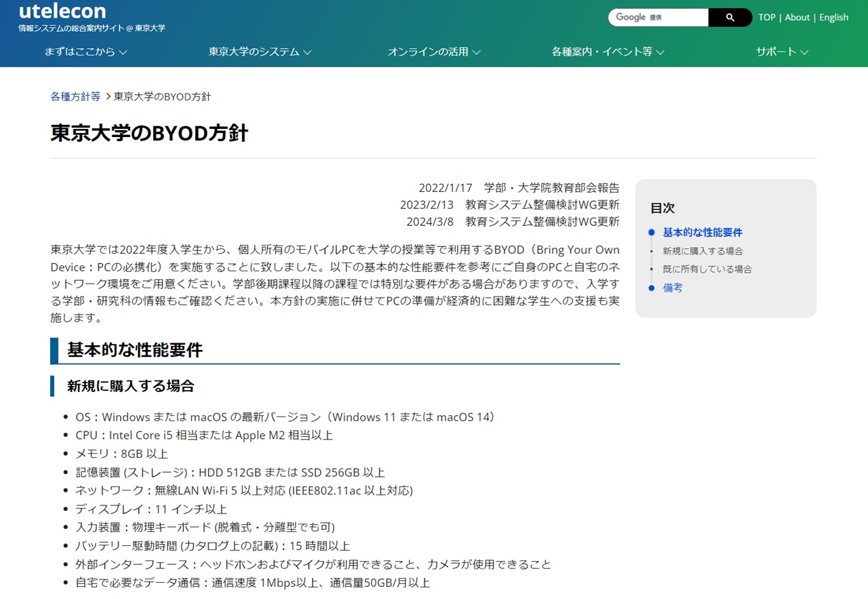Jump to 基本的な性能要件 in table of contents

click(703, 232)
